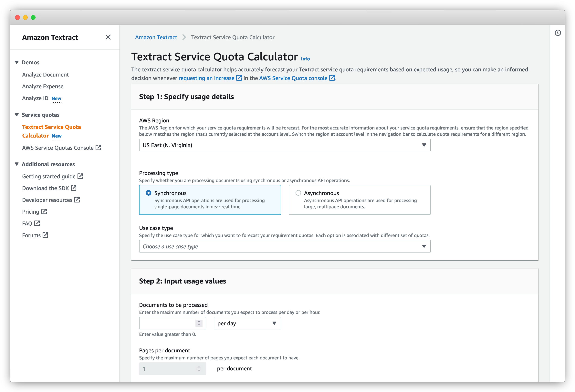Click external link icon next to Forums
The image size is (575, 392).
tap(45, 235)
